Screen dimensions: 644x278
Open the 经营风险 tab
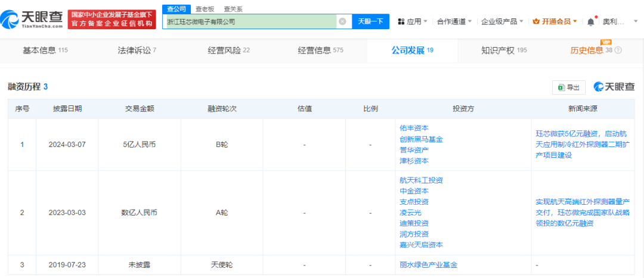pyautogui.click(x=228, y=51)
